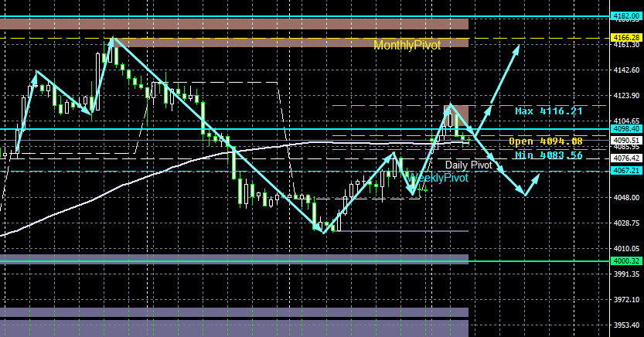Click the 4142.60 axis price
The height and width of the screenshot is (337, 644).
pos(626,70)
